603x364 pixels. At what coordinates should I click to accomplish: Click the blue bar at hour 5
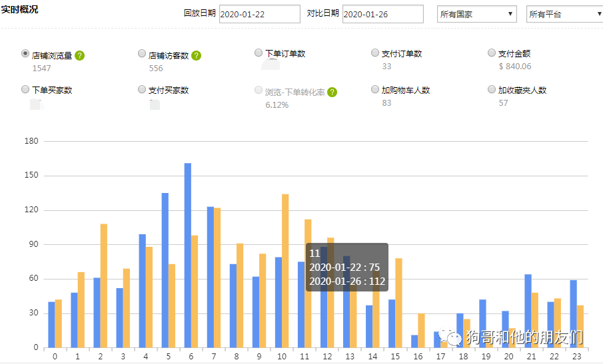[x=165, y=270]
